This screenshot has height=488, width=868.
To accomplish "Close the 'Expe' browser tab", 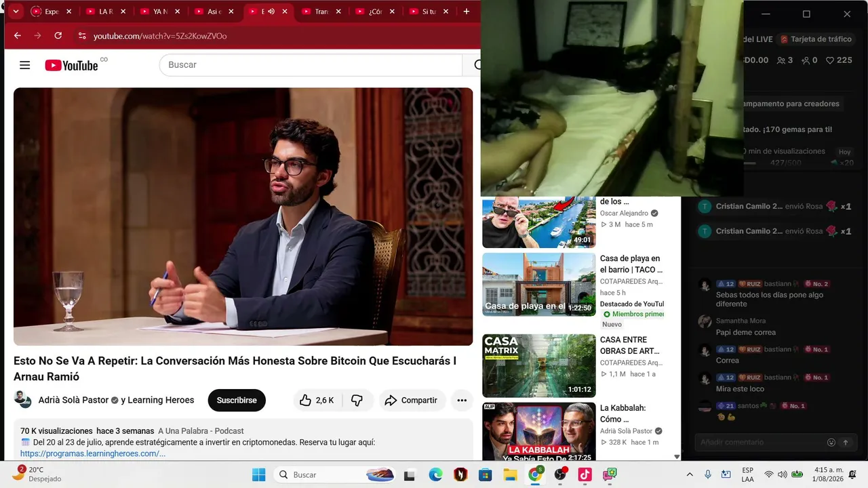I will (x=68, y=12).
